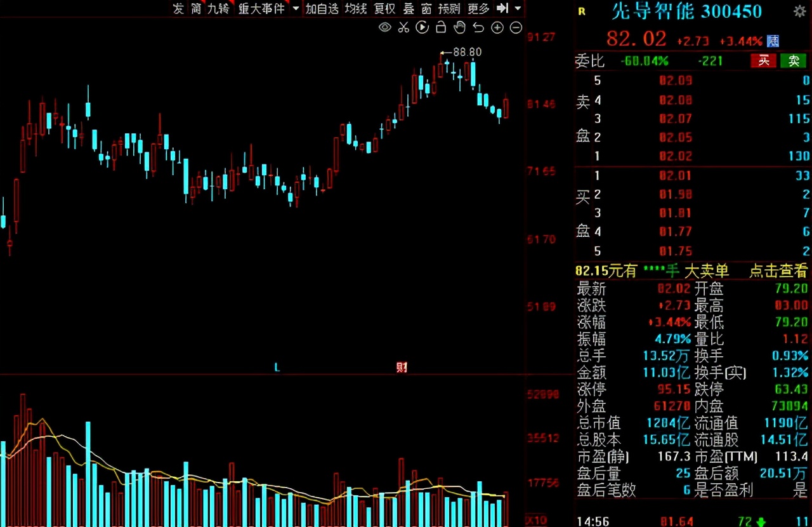The image size is (812, 527).
Task: Click the 盘后额 value 20.51万
Action: click(784, 473)
